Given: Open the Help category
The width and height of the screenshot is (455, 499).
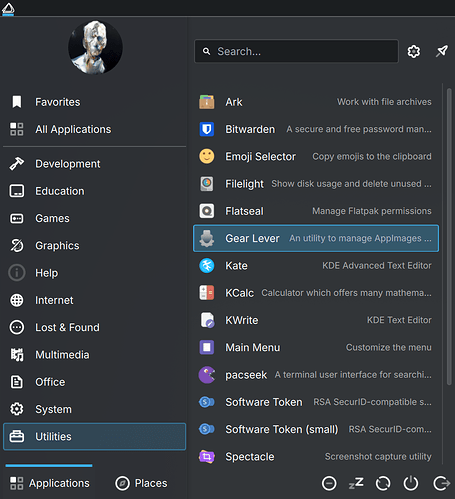Looking at the screenshot, I should (x=94, y=273).
